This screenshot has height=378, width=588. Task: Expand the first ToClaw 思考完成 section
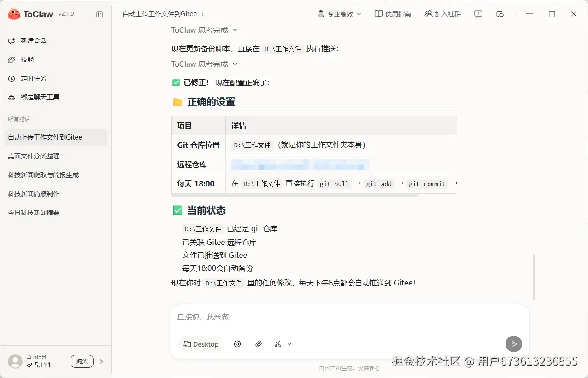coord(205,30)
